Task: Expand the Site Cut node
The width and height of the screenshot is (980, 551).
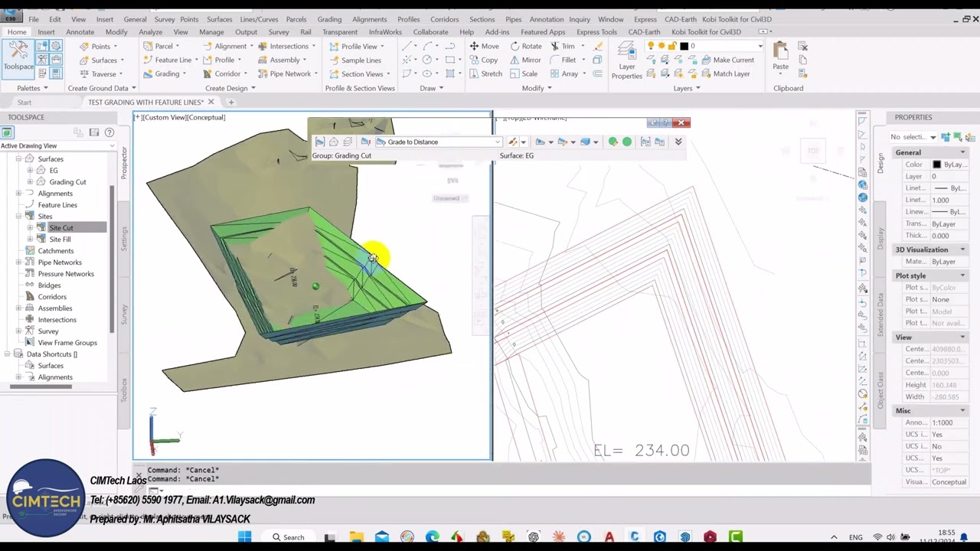Action: pos(30,227)
